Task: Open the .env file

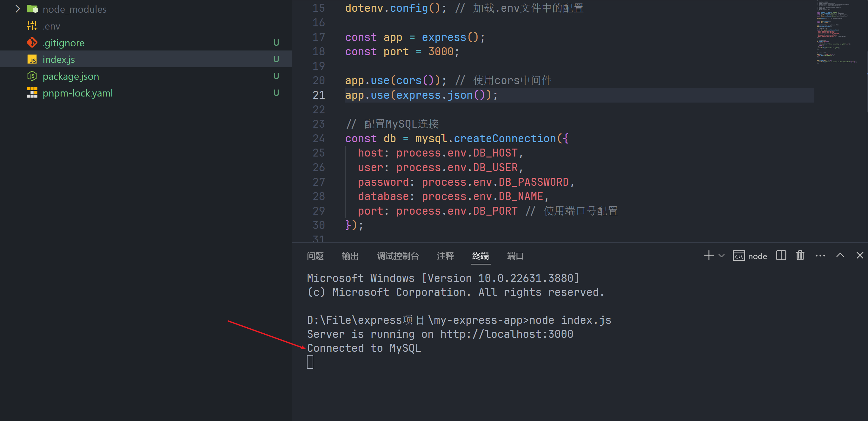Action: pos(51,26)
